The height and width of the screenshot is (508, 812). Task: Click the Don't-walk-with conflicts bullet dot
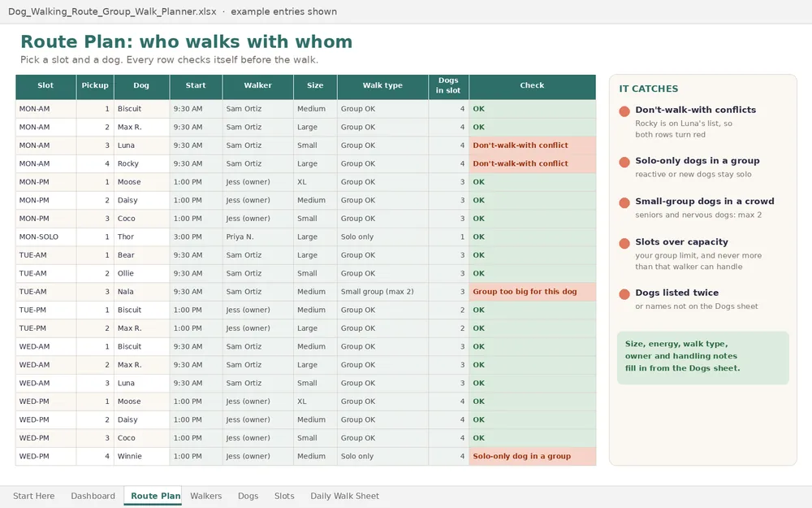tap(624, 111)
